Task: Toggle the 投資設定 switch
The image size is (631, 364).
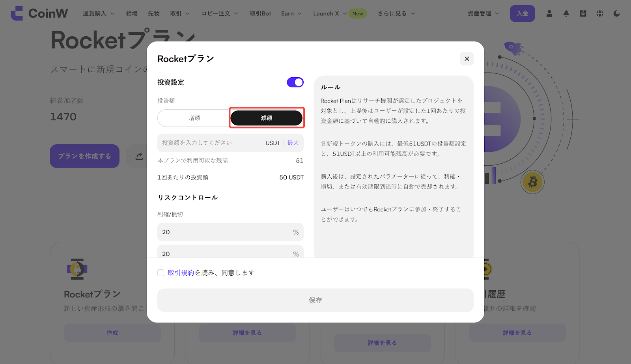Action: point(295,82)
